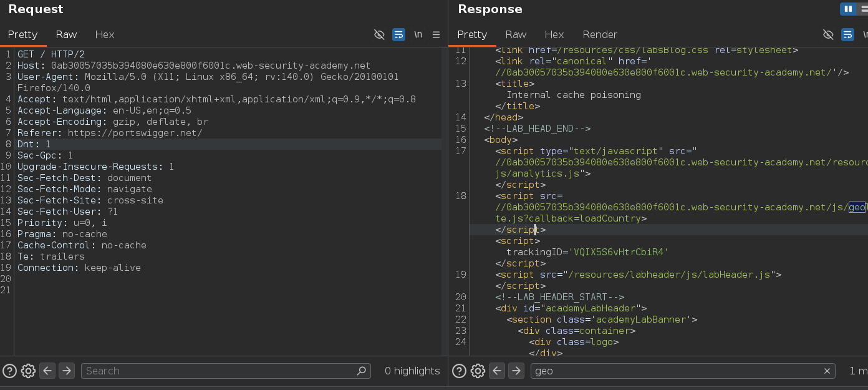The height and width of the screenshot is (390, 868).
Task: Open search settings gear below Response panel
Action: point(478,371)
